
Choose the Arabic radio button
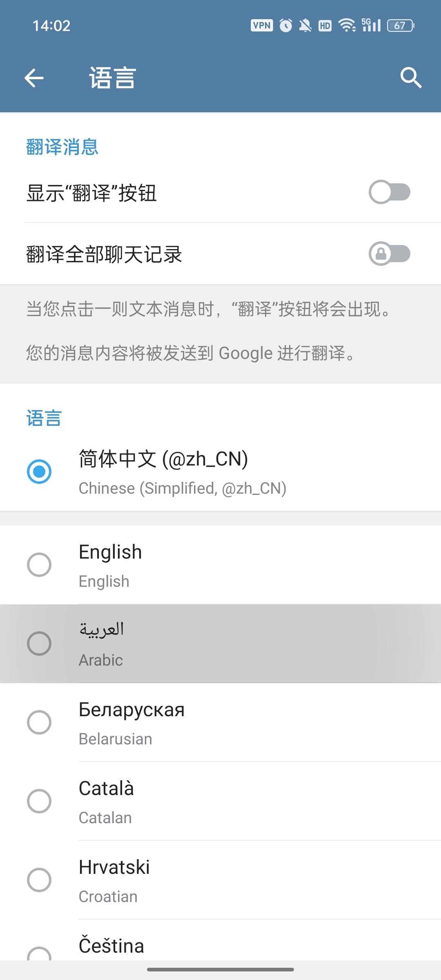click(39, 644)
